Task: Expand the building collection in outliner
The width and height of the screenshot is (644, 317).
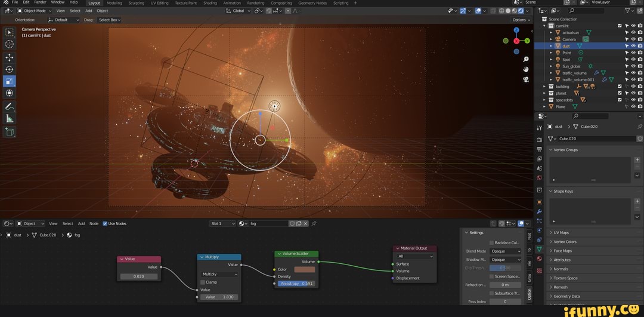Action: pos(544,87)
